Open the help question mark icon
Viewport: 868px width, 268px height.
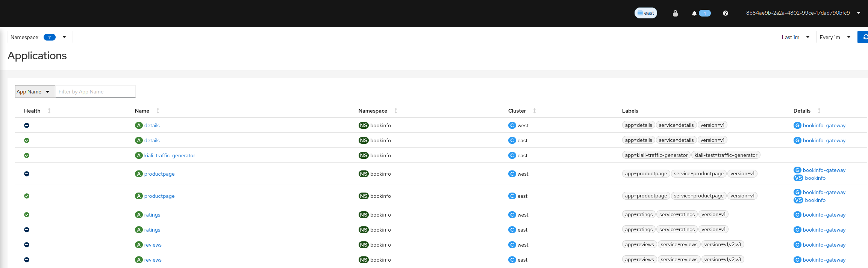tap(725, 14)
